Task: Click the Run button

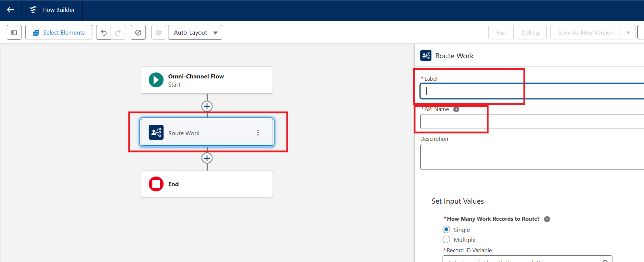Action: click(501, 33)
